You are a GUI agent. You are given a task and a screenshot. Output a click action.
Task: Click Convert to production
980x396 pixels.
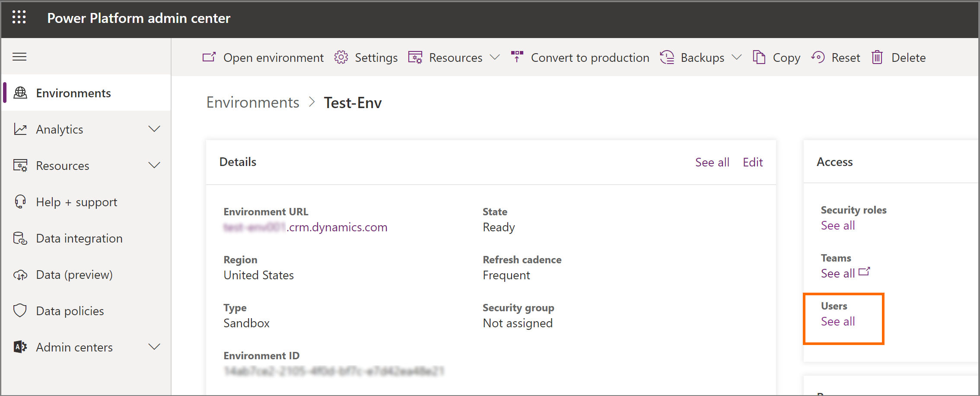(579, 57)
